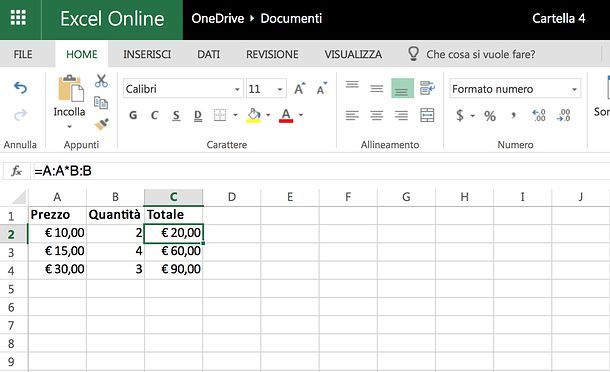610x372 pixels.
Task: Center text horizontally
Action: (x=376, y=115)
